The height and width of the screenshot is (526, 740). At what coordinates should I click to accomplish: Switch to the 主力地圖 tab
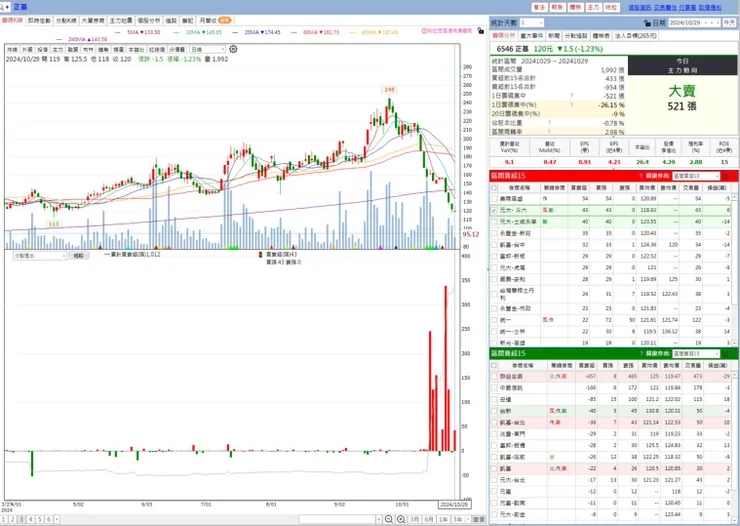point(121,21)
